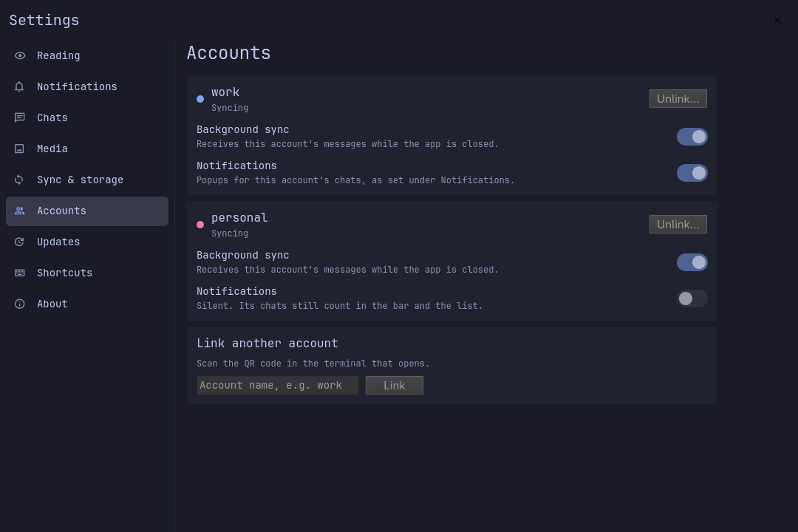Unlink the personal account
Viewport: 798px width, 532px height.
[678, 225]
